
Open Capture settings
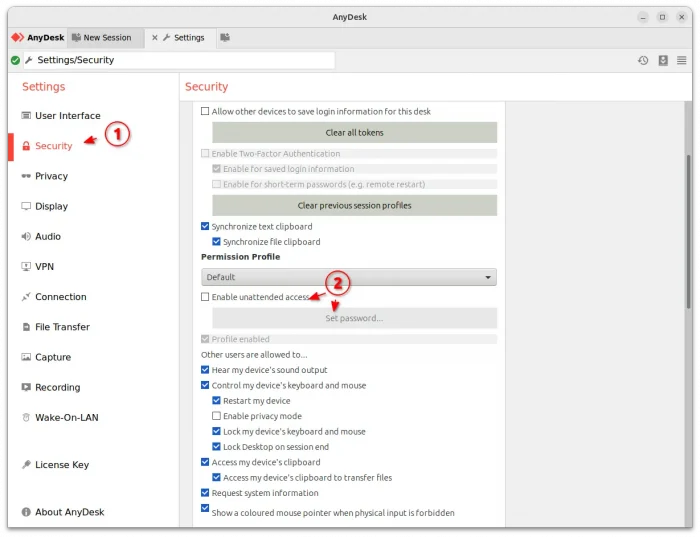click(53, 357)
